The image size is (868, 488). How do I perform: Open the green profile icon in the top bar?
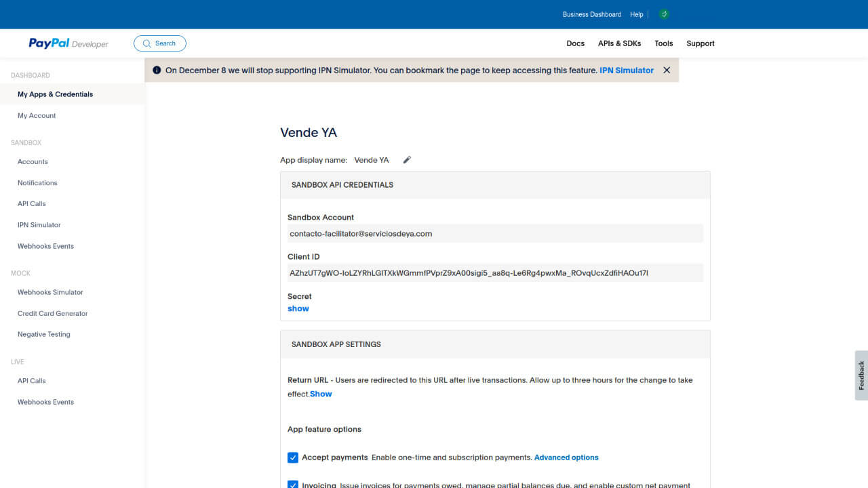[x=664, y=14]
